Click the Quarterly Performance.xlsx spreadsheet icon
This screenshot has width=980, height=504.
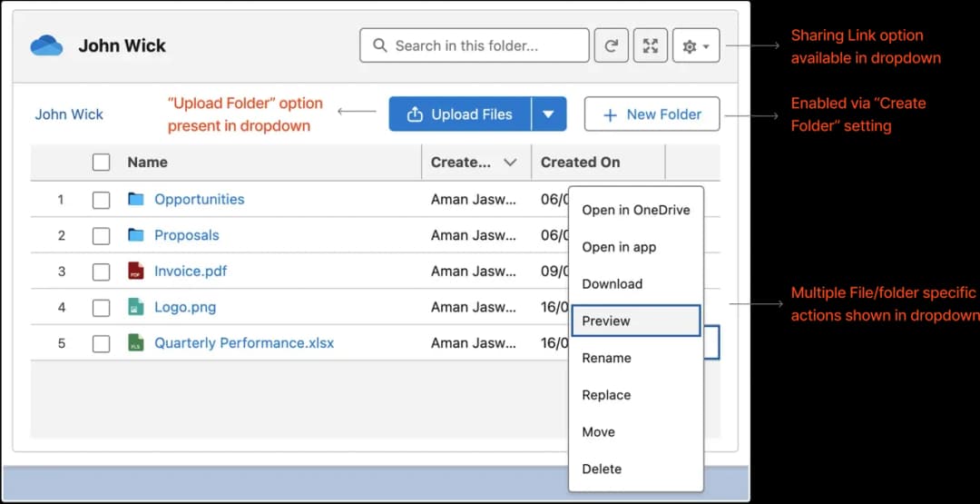click(135, 342)
